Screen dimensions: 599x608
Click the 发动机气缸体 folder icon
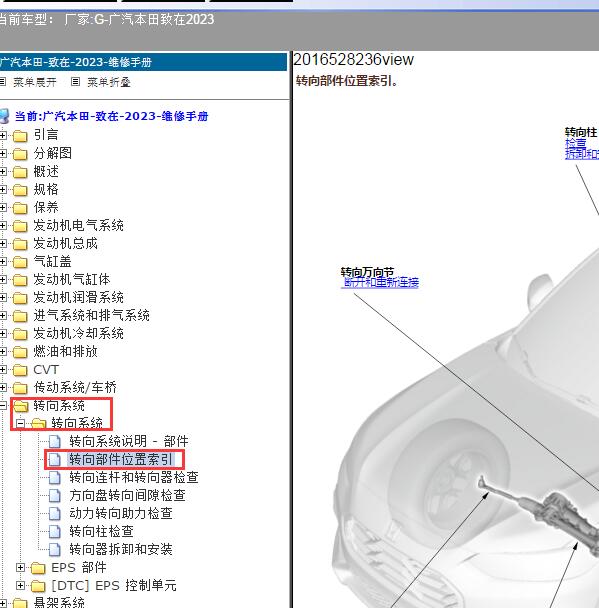tap(20, 280)
